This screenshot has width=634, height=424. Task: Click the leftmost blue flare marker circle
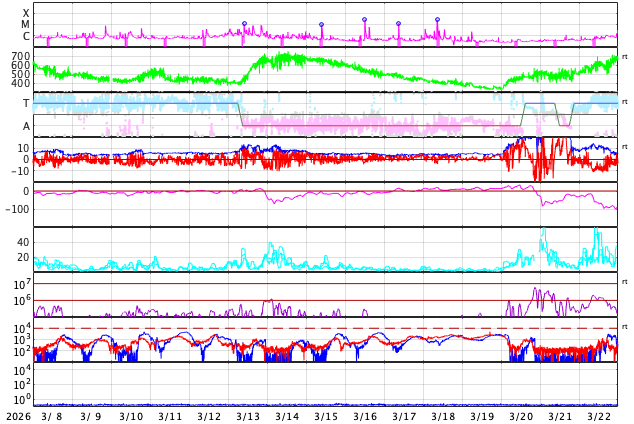click(244, 23)
